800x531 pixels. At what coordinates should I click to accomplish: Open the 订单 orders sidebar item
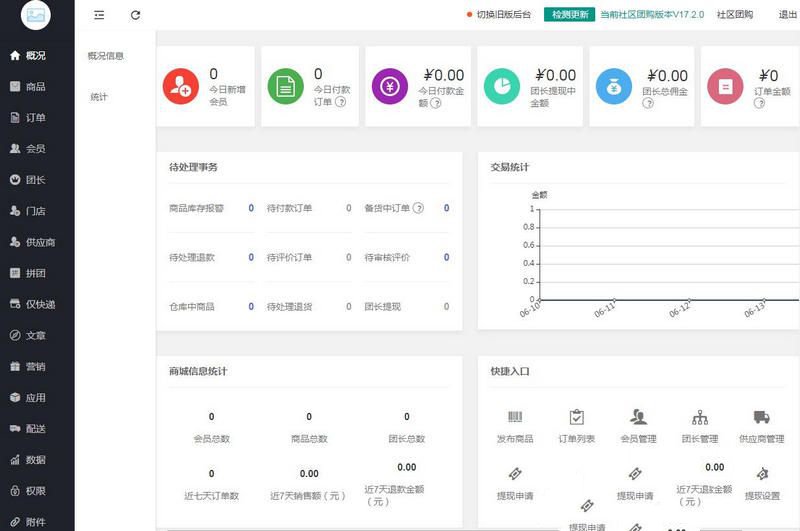pos(28,117)
